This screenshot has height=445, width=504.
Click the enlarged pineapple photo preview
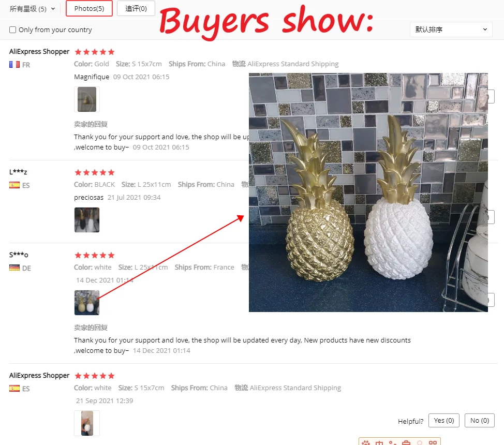(368, 192)
